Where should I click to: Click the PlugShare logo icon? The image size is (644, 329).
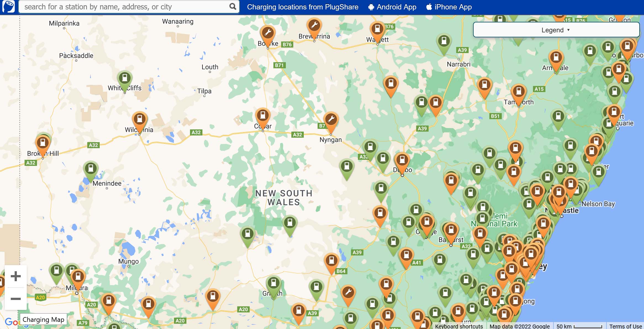coord(9,7)
